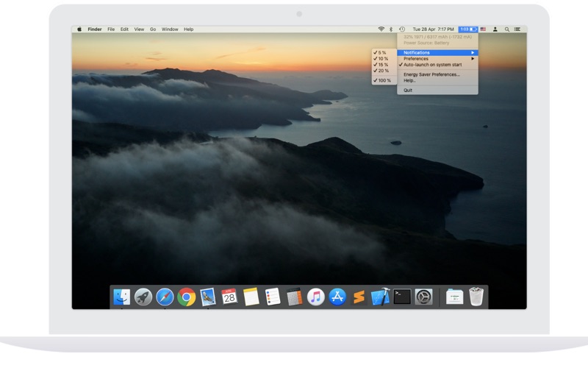Open Sublime Text from the Dock
This screenshot has width=588, height=368.
click(359, 297)
